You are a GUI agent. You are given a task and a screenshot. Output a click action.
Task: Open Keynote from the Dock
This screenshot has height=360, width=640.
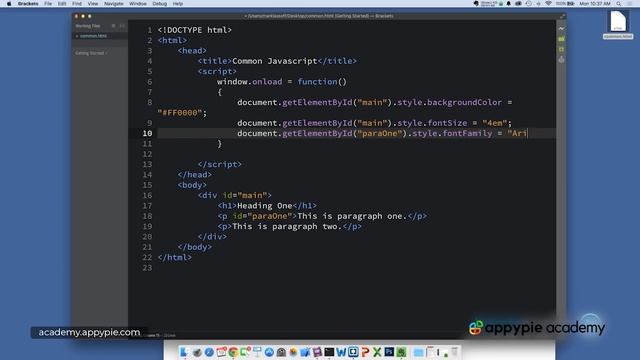tap(257, 352)
